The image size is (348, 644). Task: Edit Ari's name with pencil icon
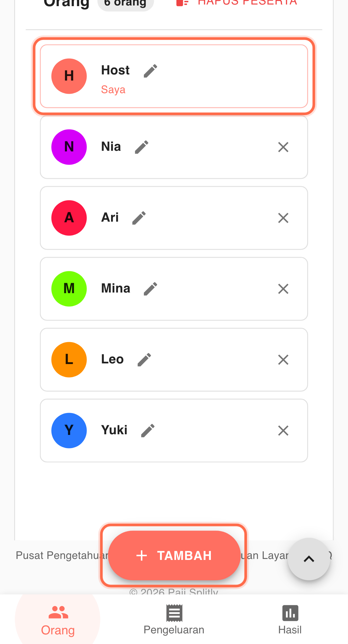(139, 218)
